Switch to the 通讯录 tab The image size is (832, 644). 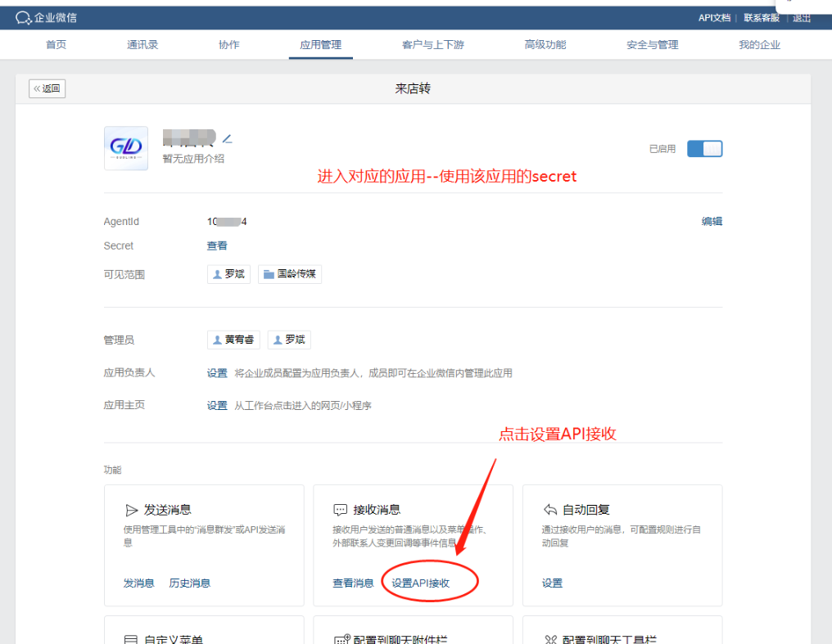[x=143, y=45]
